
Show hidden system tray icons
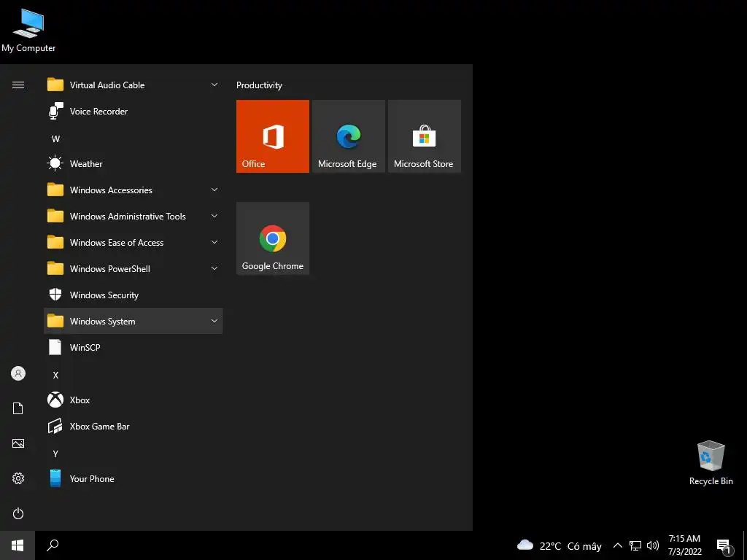tap(617, 545)
